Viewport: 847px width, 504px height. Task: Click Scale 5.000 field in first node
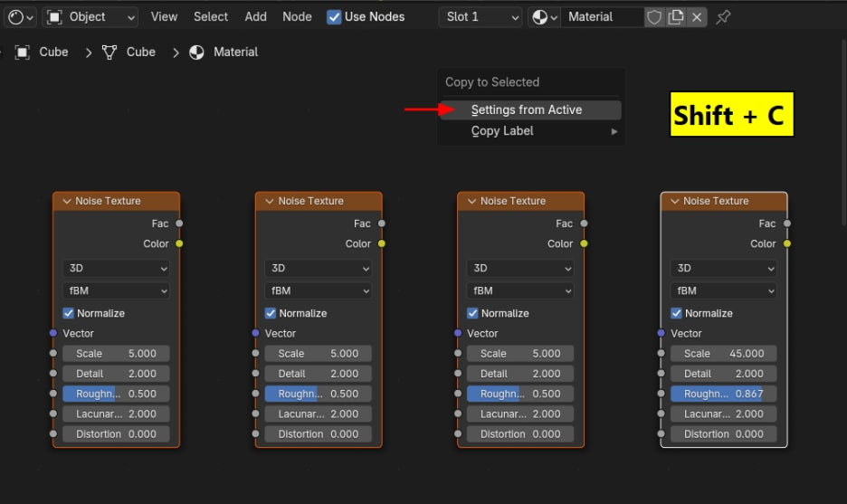tap(116, 354)
